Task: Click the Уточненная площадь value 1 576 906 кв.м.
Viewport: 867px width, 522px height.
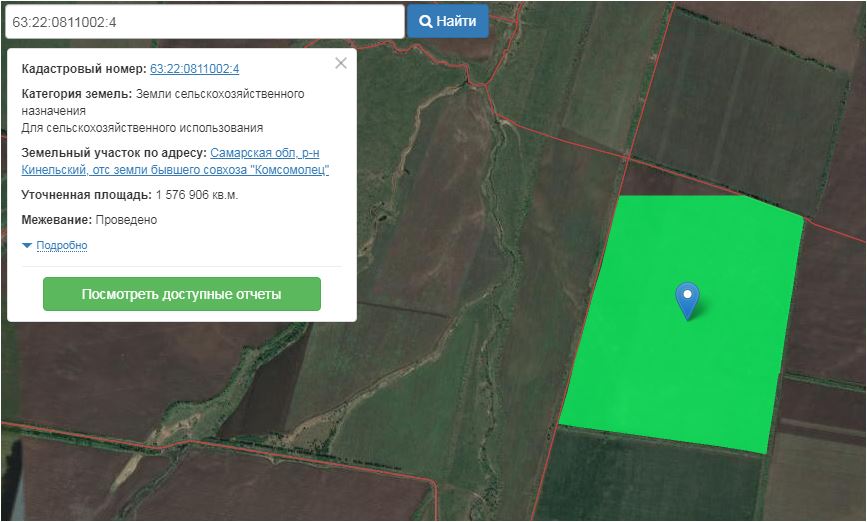Action: click(x=197, y=195)
